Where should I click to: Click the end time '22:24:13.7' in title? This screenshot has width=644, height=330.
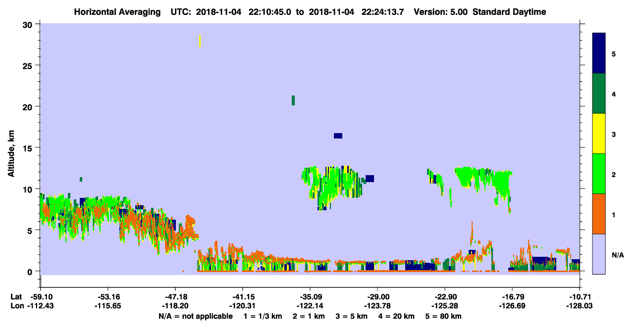point(383,12)
